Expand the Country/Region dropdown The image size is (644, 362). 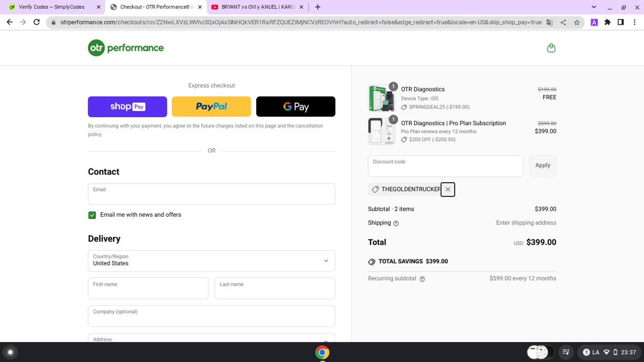212,261
